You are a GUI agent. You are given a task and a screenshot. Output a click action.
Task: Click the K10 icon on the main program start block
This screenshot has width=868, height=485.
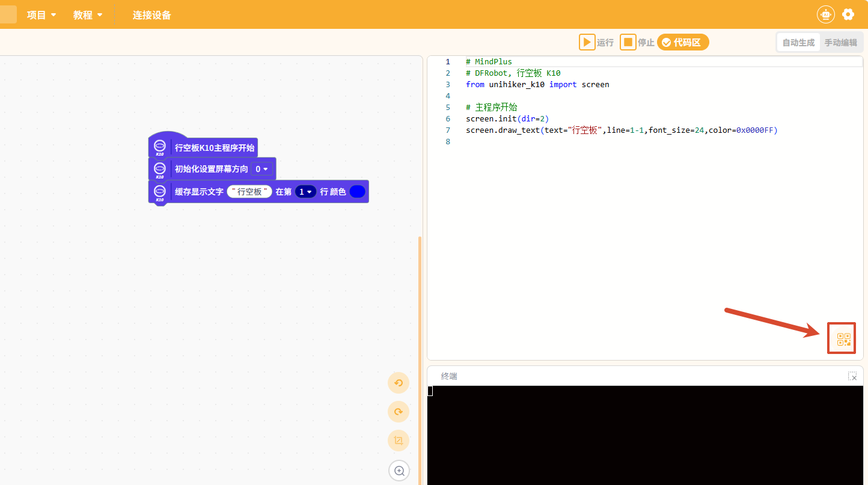pos(160,147)
